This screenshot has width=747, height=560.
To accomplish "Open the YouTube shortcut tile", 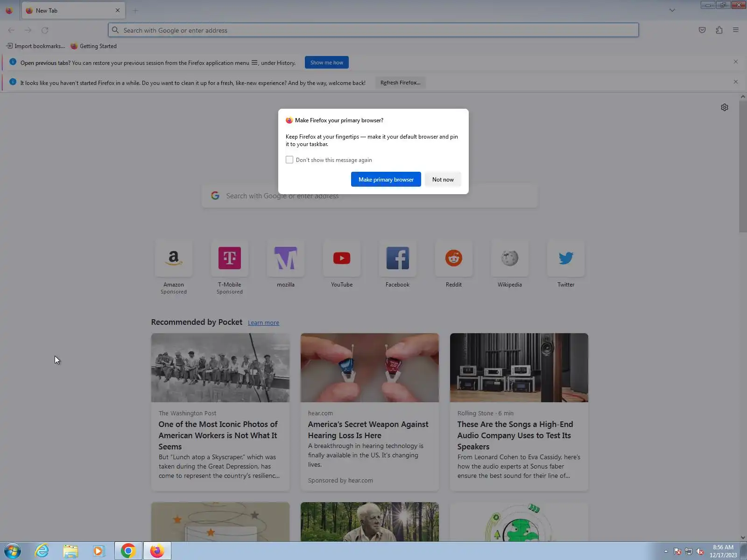I will point(342,264).
